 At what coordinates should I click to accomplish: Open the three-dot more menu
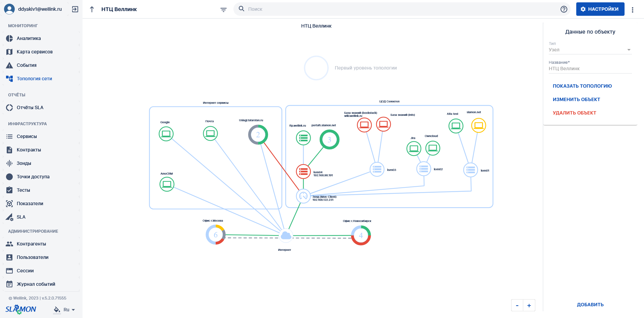[633, 10]
